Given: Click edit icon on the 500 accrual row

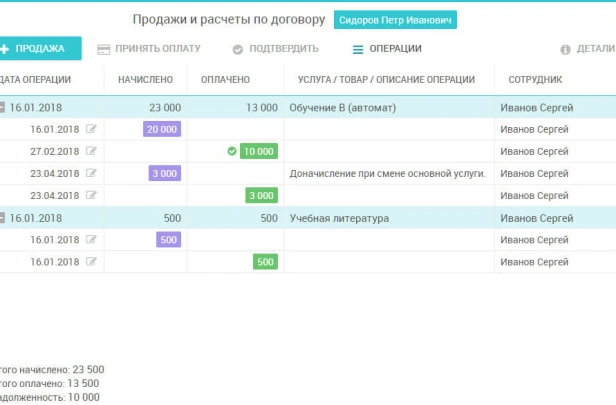Looking at the screenshot, I should [92, 240].
